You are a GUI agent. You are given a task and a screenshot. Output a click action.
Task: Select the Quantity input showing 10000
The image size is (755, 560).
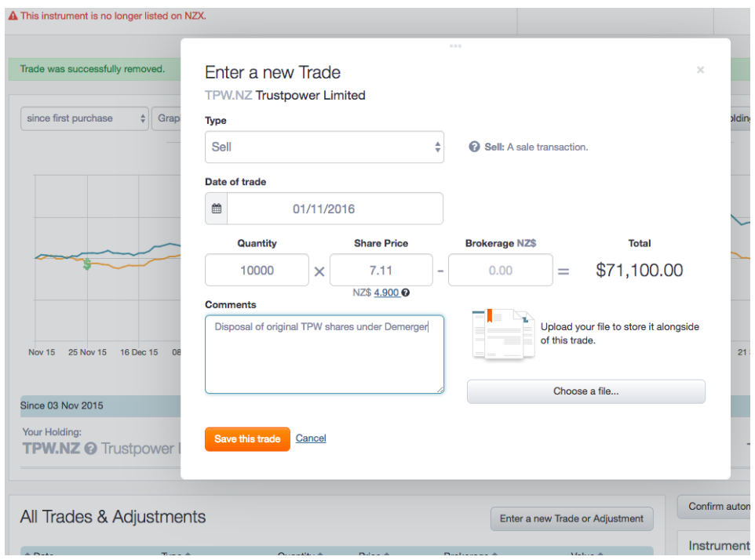tap(257, 269)
